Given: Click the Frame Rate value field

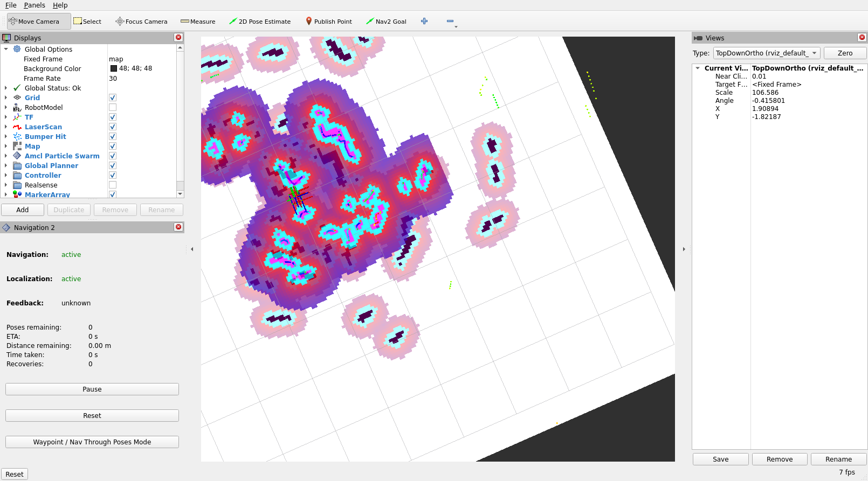Looking at the screenshot, I should [x=142, y=79].
